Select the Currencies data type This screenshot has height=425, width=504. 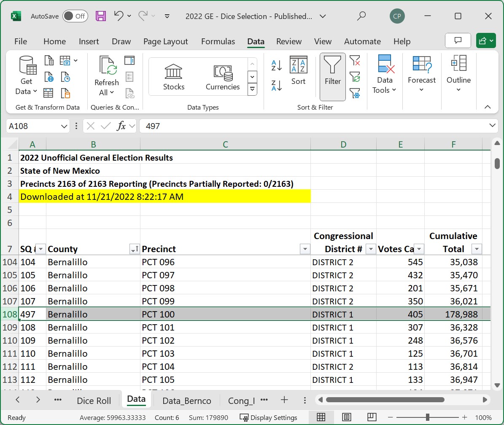pos(222,78)
